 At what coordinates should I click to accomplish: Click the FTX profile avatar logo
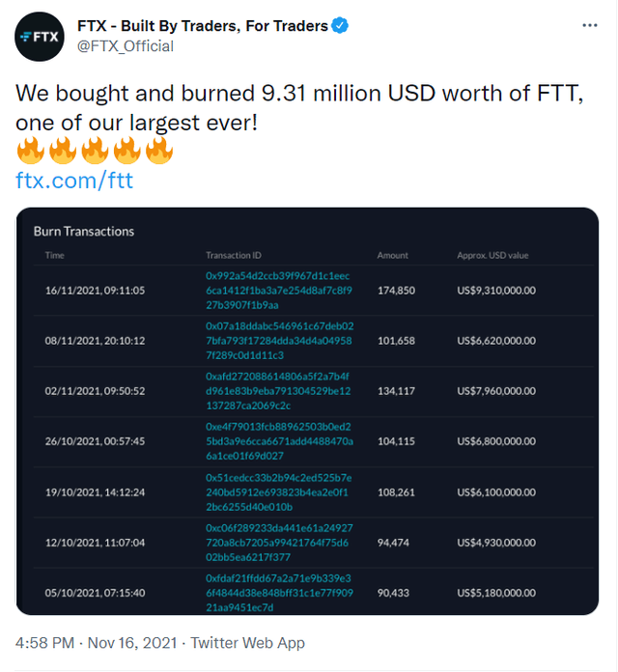[41, 38]
